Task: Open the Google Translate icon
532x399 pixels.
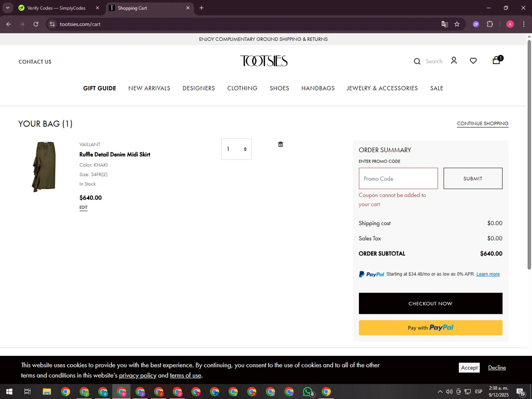Action: pyautogui.click(x=444, y=24)
